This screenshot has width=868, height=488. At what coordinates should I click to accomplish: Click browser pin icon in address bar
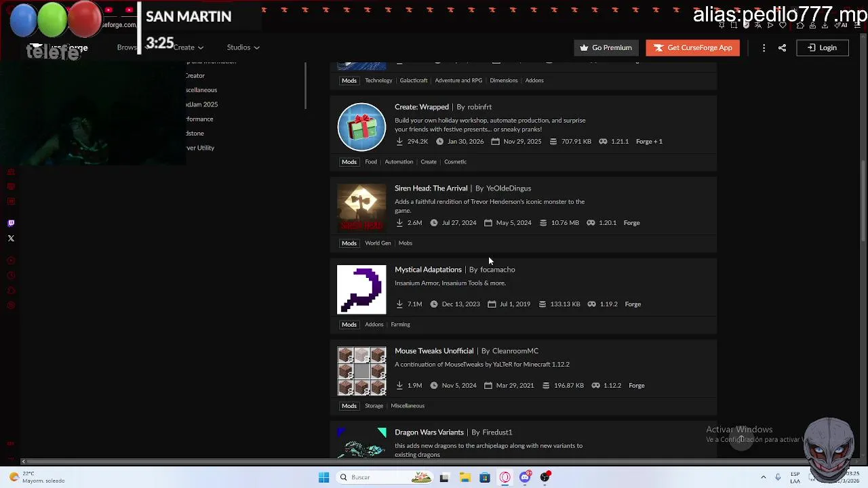722,25
